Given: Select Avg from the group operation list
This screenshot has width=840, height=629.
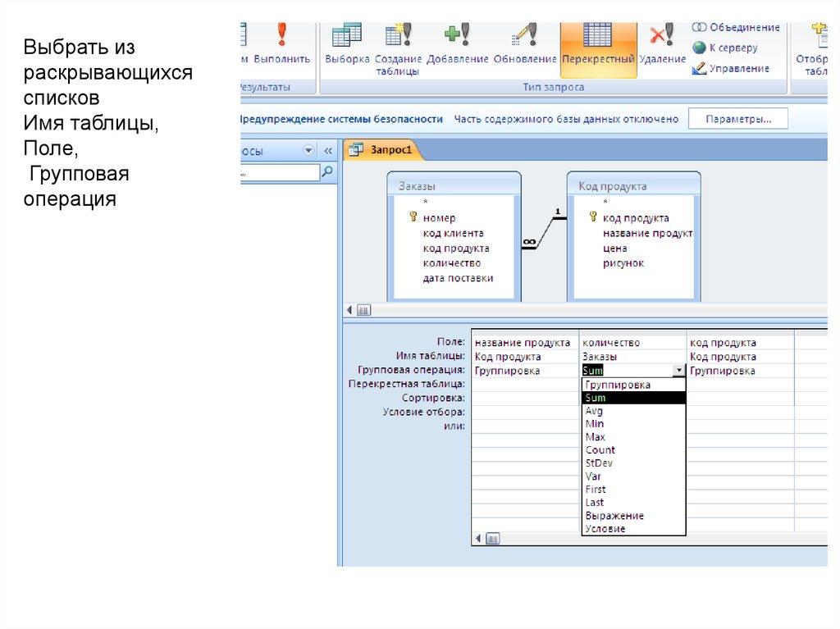Looking at the screenshot, I should (595, 411).
